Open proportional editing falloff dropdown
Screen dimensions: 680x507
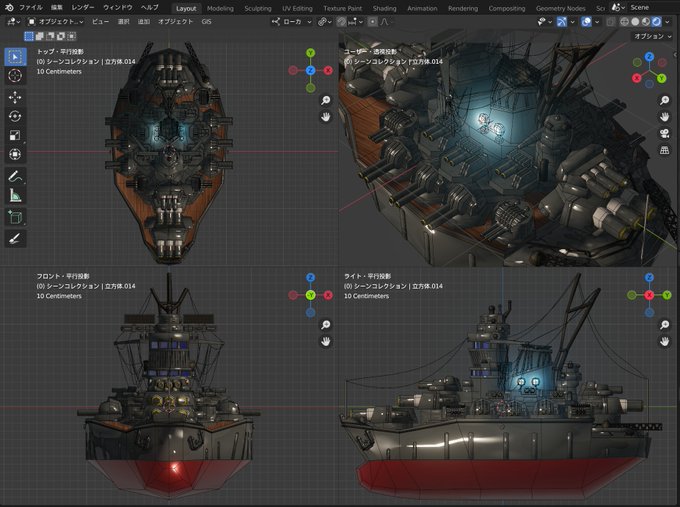point(385,22)
